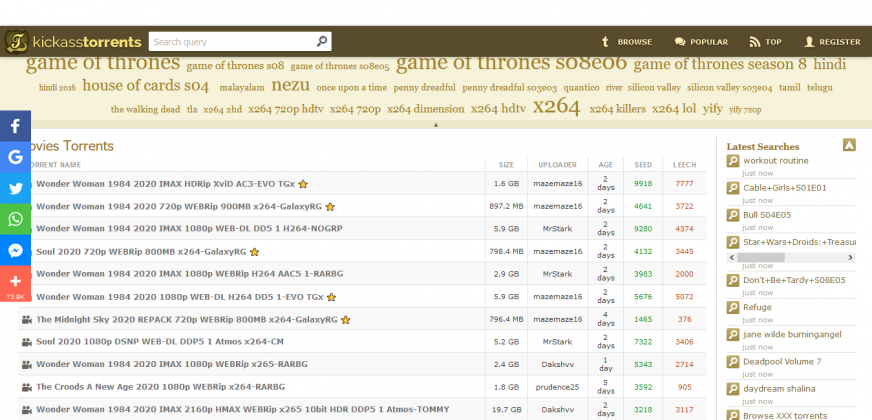
Task: Click movie icon beside The Croods A New Age row
Action: pyautogui.click(x=26, y=387)
